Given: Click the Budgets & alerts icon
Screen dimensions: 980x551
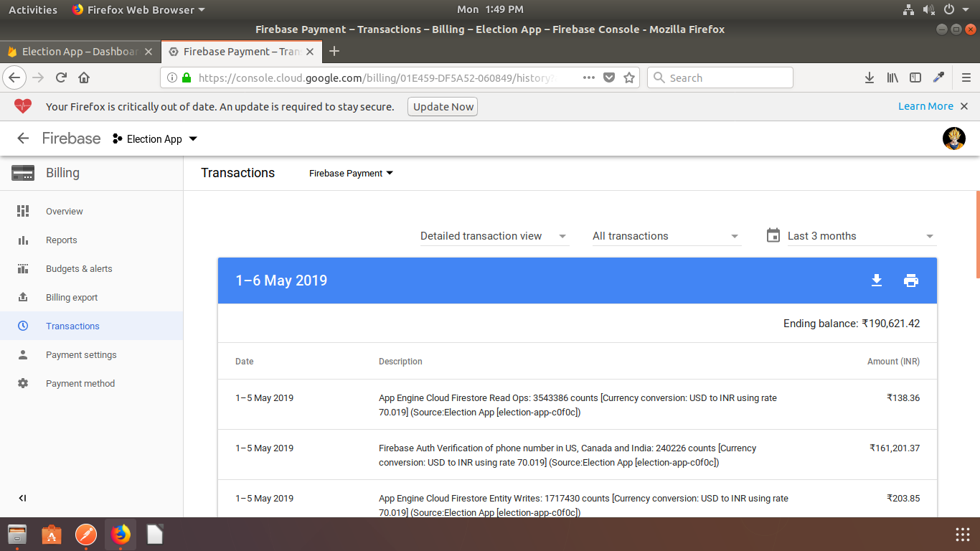Looking at the screenshot, I should click(x=23, y=269).
